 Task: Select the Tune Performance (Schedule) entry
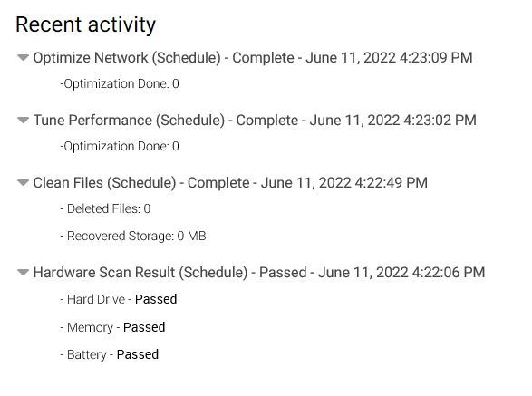point(255,121)
